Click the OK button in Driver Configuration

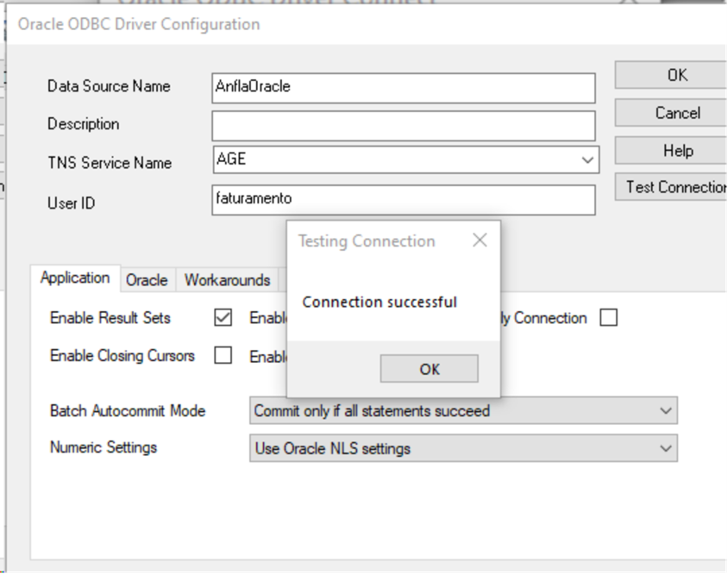click(671, 75)
